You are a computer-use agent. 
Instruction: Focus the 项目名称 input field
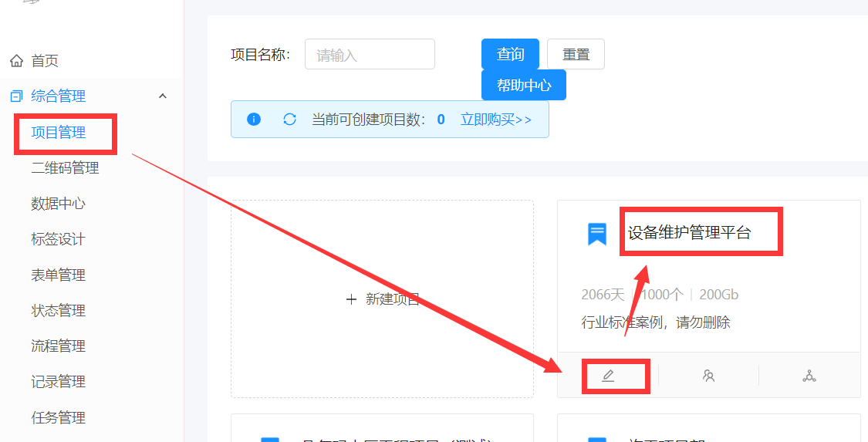coord(370,55)
